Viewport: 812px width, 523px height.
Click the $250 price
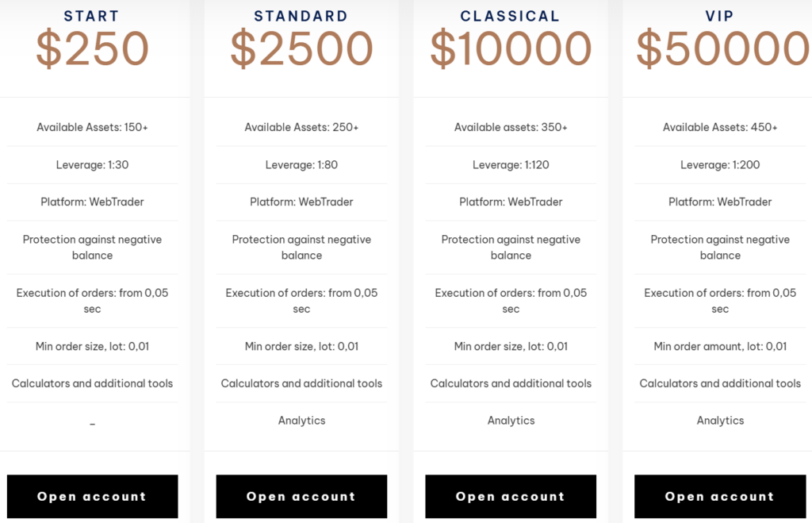point(92,49)
